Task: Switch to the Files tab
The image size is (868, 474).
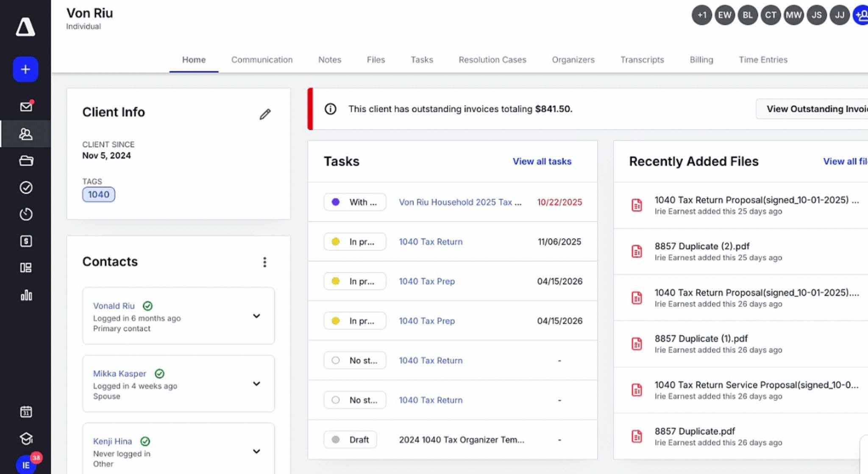Action: [376, 60]
